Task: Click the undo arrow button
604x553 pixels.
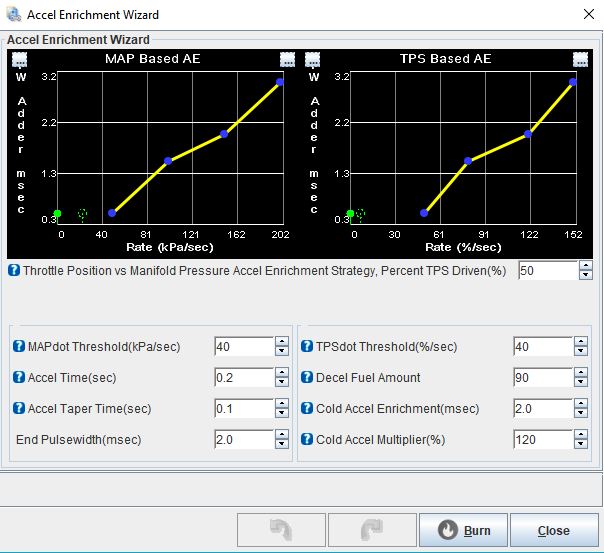Action: [282, 530]
